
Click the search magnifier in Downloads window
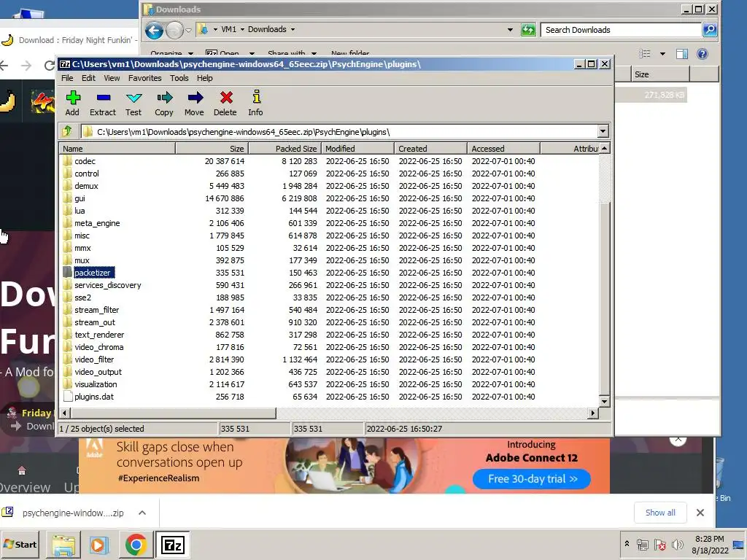[x=709, y=30]
